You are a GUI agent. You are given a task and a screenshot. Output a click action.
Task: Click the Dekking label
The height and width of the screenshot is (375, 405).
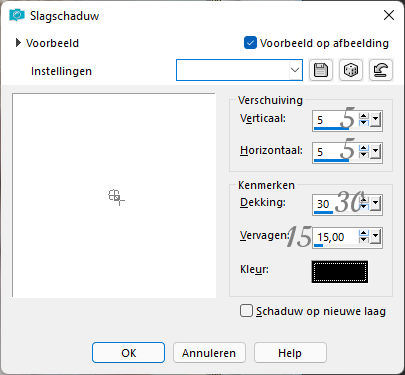point(263,202)
